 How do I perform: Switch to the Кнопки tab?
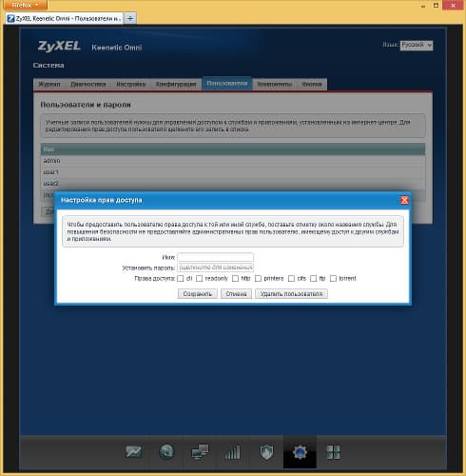[x=312, y=84]
